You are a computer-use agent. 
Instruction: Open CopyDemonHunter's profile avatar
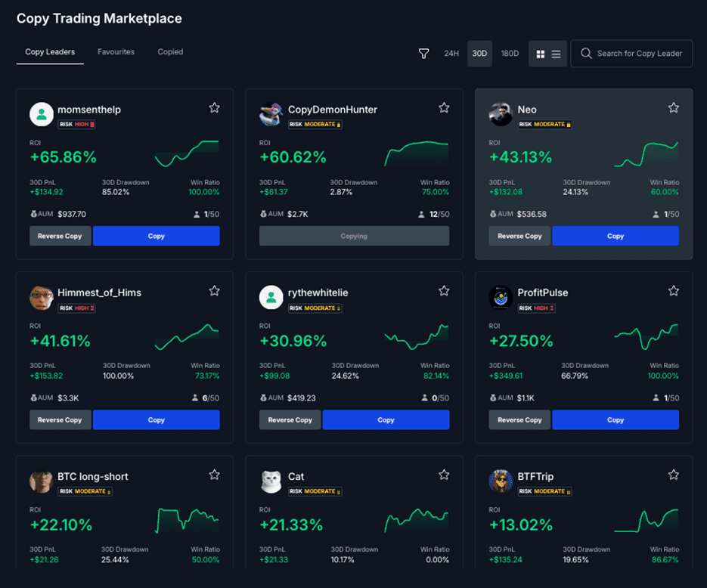271,114
